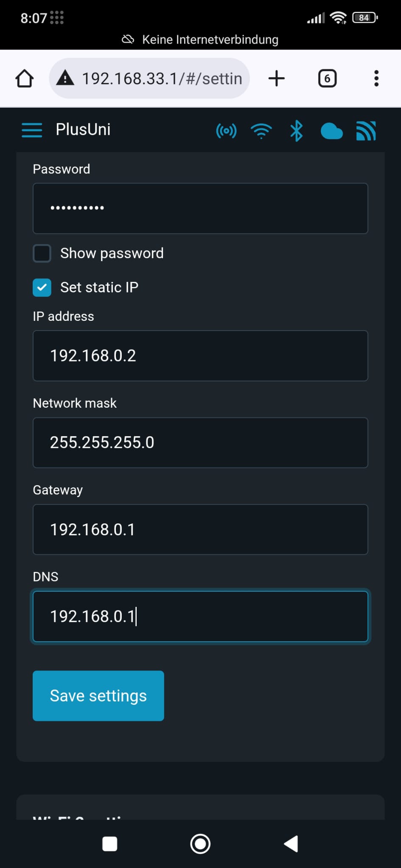Open the PlusUni hamburger menu

[x=32, y=130]
